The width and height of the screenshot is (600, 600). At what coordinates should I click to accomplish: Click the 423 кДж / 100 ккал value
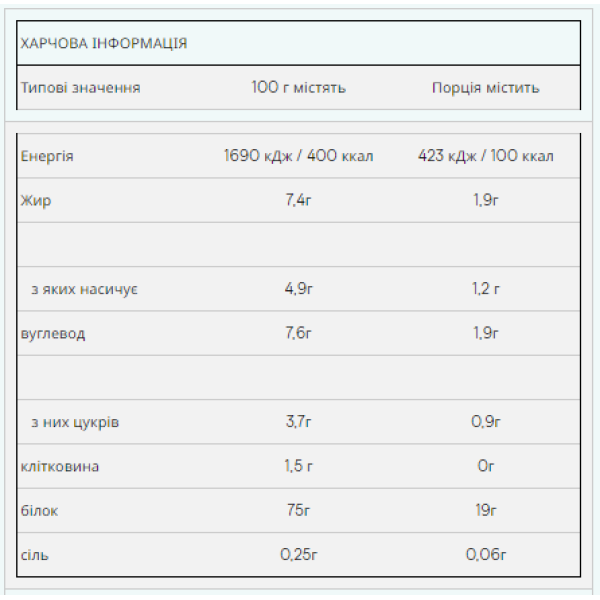pyautogui.click(x=485, y=156)
